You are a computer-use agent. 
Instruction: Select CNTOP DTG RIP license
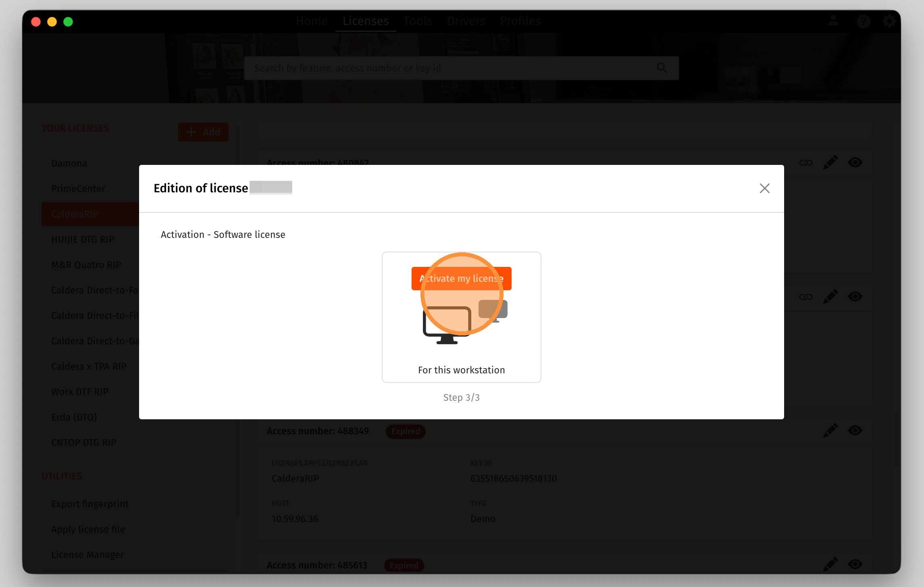click(84, 443)
